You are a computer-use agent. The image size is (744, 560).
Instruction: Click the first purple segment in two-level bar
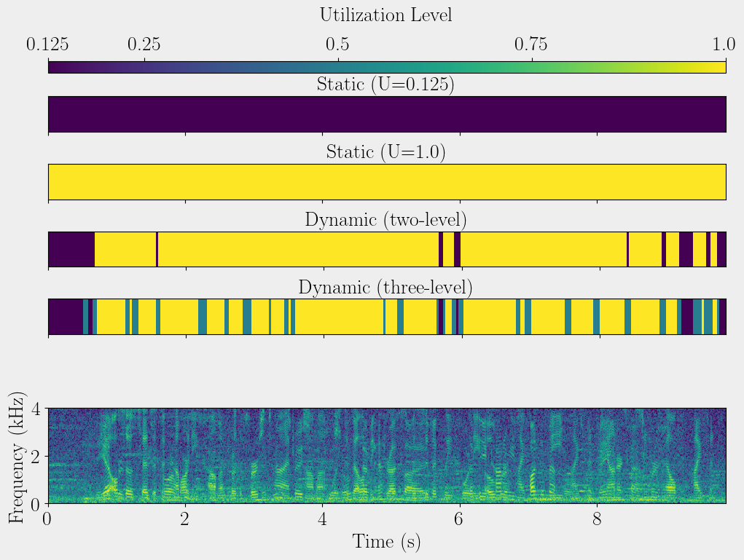pyautogui.click(x=71, y=249)
